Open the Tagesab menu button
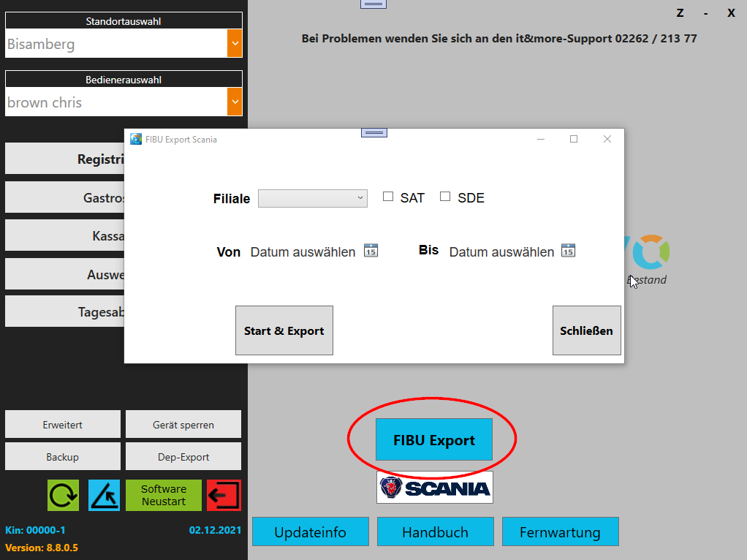Viewport: 747px width, 560px height. (65, 311)
